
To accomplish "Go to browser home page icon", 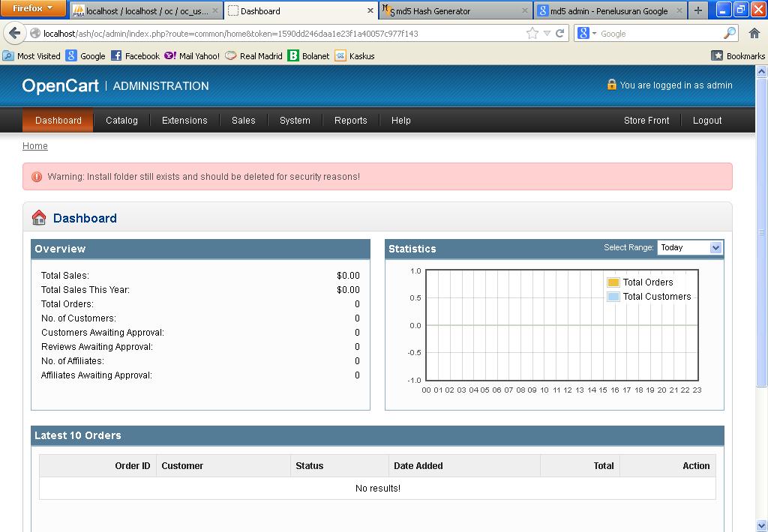I will 754,33.
